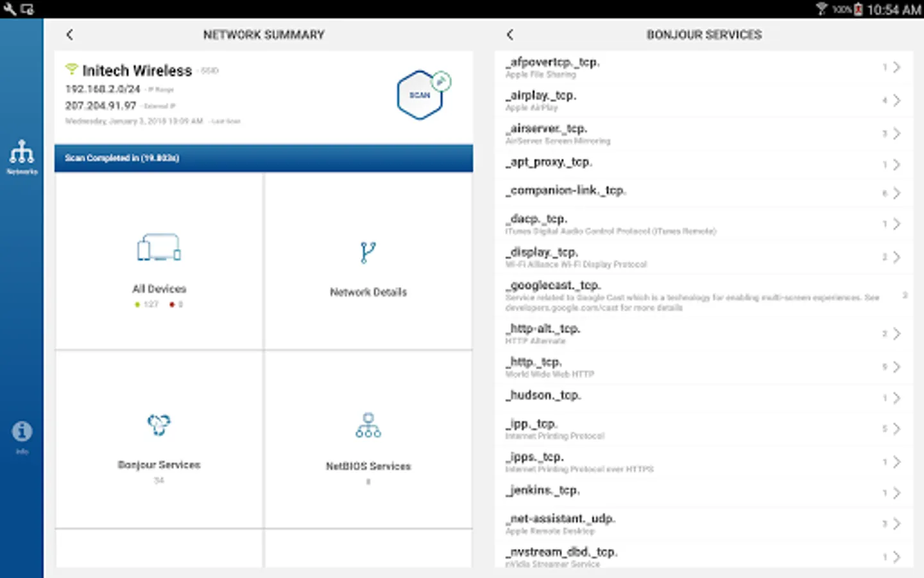Tap the 10:54 AM clock
Viewport: 924px width, 578px height.
click(x=894, y=10)
